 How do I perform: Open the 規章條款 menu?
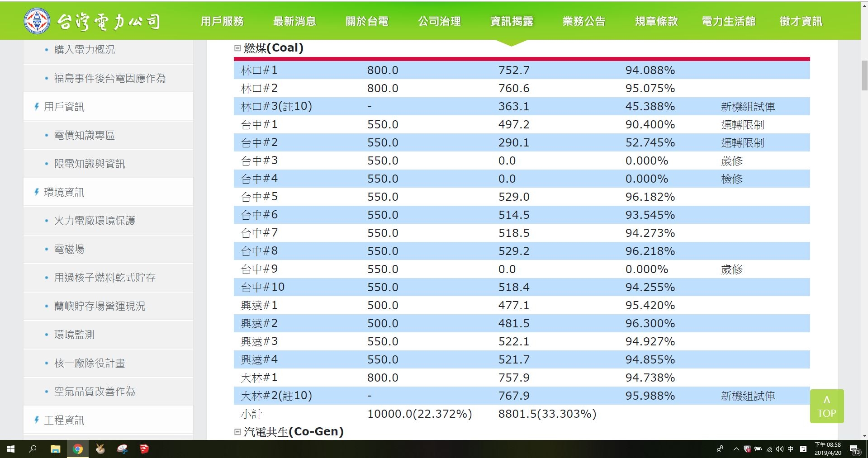[x=656, y=21]
